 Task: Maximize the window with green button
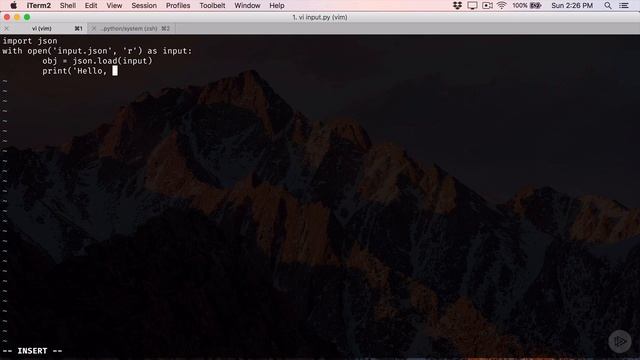click(x=27, y=17)
